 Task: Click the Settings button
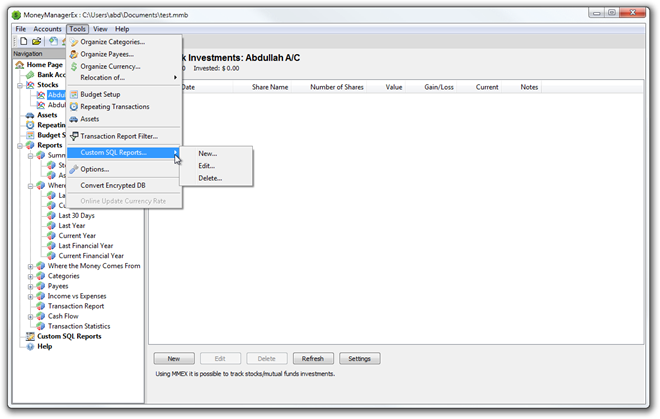point(359,359)
